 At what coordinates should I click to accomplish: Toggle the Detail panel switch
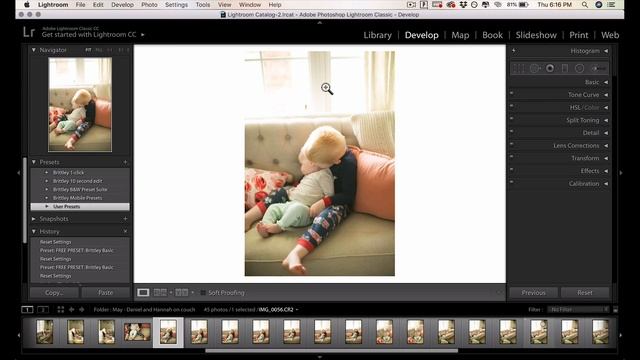coord(512,132)
